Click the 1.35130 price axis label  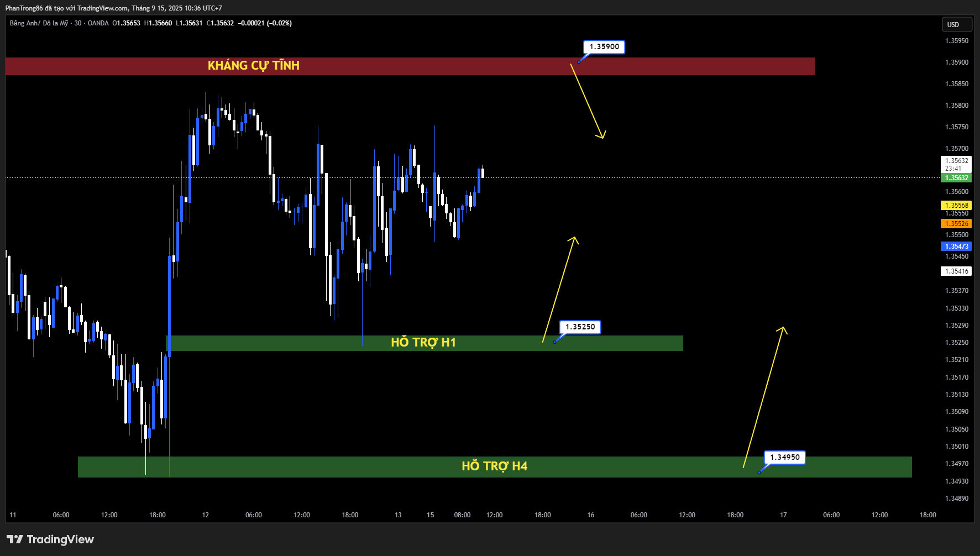(957, 395)
